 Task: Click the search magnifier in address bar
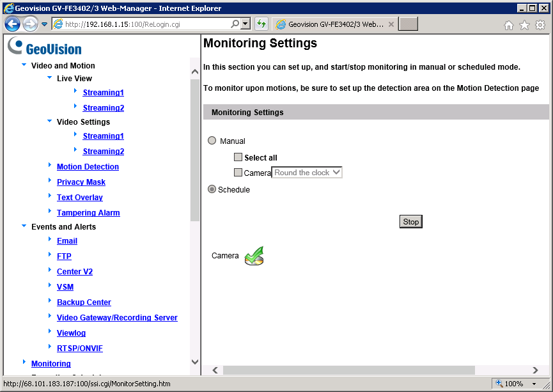[235, 24]
